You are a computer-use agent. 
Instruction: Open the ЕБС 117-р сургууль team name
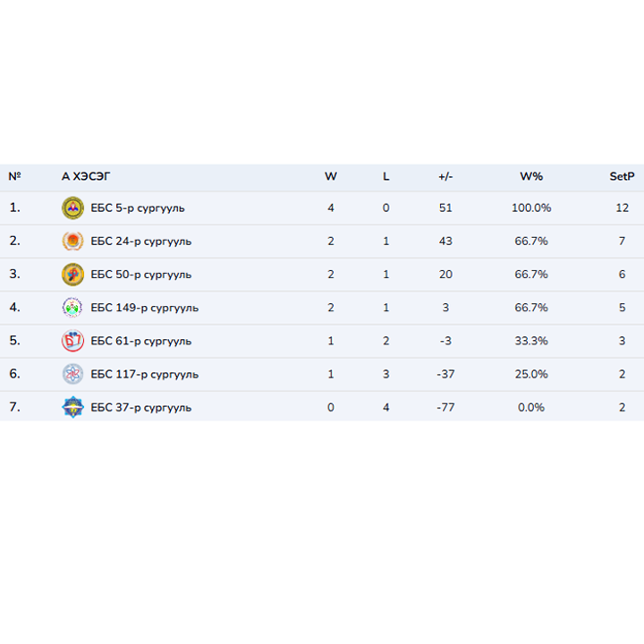pyautogui.click(x=144, y=374)
